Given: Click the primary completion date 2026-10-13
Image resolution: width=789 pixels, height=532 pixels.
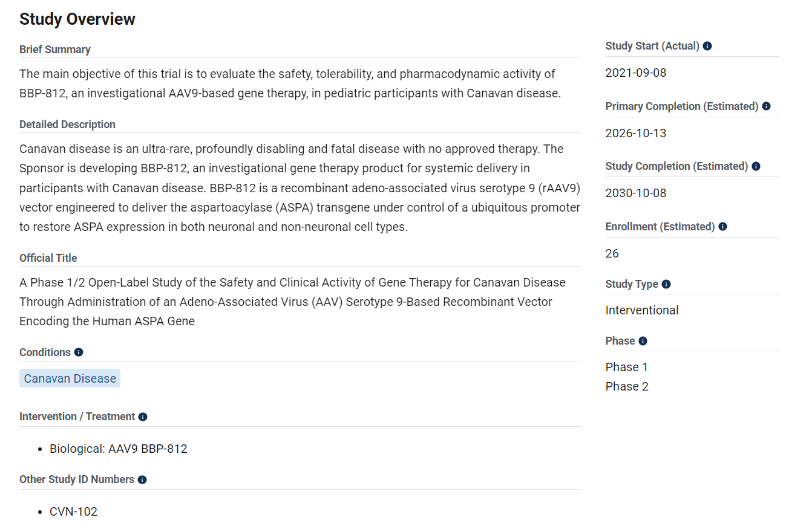Looking at the screenshot, I should [635, 133].
